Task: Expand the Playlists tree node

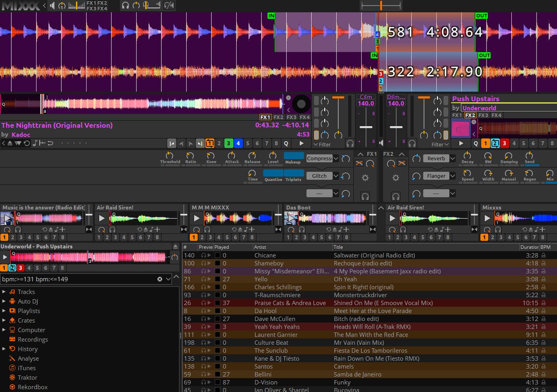Action: point(4,311)
